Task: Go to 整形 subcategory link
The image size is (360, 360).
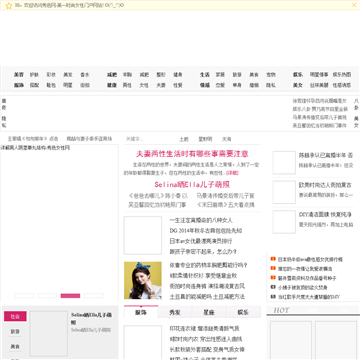Action: (161, 75)
